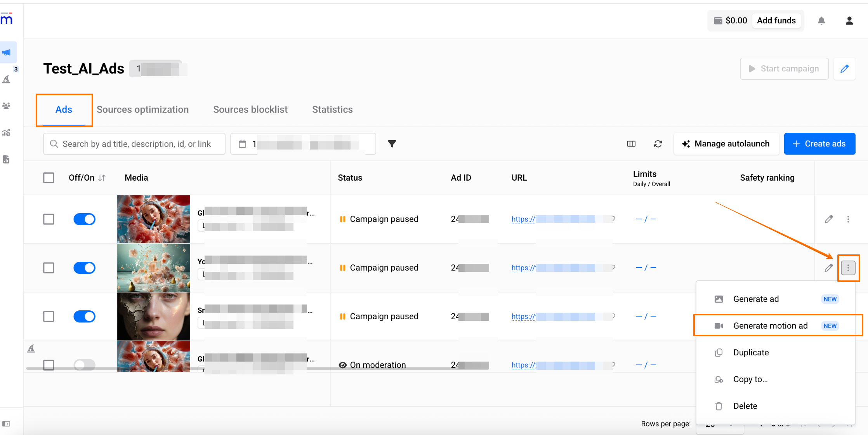Open the campaigns megaphone icon in the sidebar
The image size is (868, 435).
point(7,52)
